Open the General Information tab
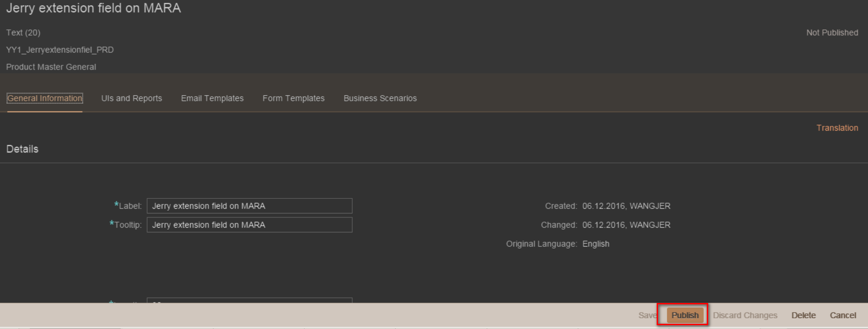 pos(45,98)
